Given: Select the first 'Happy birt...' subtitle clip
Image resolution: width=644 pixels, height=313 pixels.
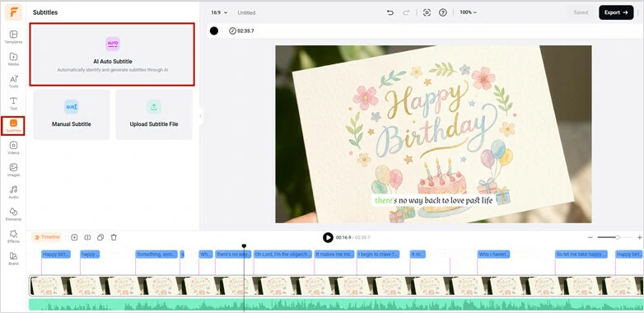Looking at the screenshot, I should tap(56, 255).
